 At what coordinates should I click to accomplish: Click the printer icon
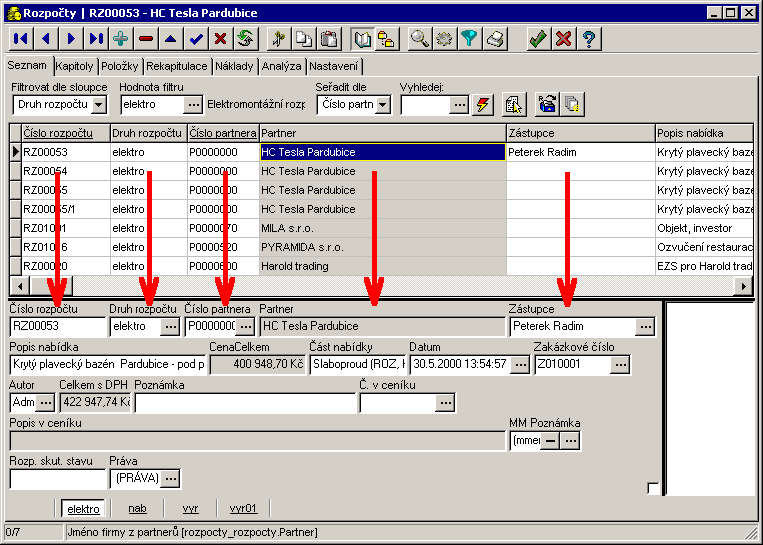(494, 39)
